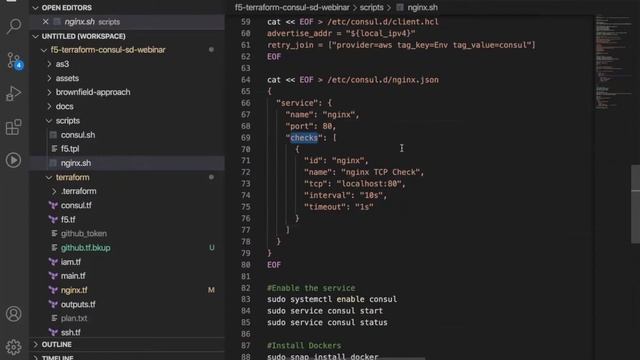The height and width of the screenshot is (360, 640).
Task: Click the shell file icon beside consul.sh
Action: pos(53,135)
